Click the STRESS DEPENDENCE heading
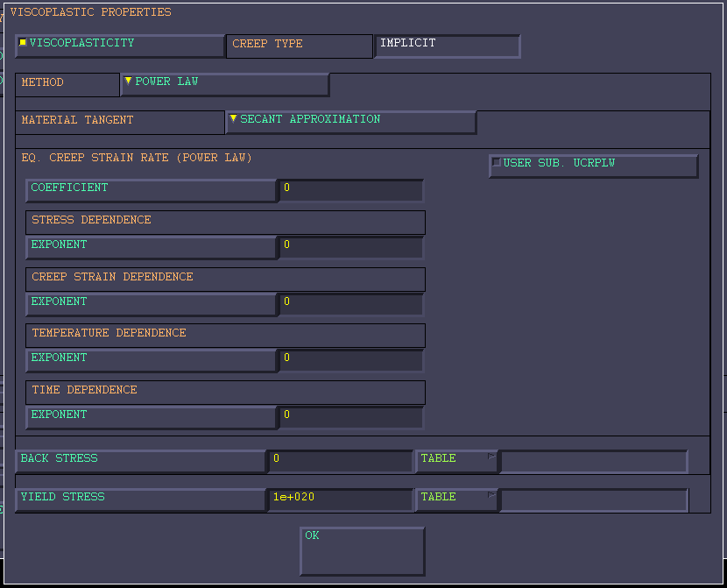727x588 pixels. click(x=225, y=223)
